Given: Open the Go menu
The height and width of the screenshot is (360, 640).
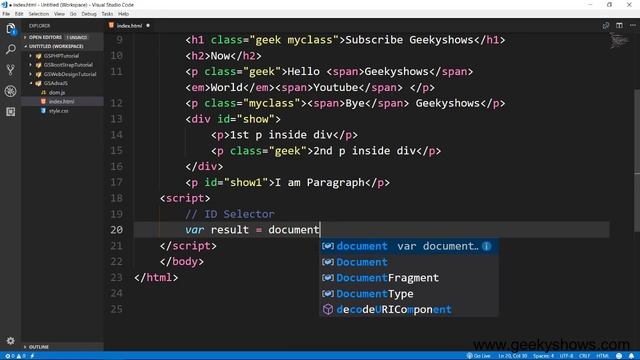Looking at the screenshot, I should pyautogui.click(x=73, y=14).
